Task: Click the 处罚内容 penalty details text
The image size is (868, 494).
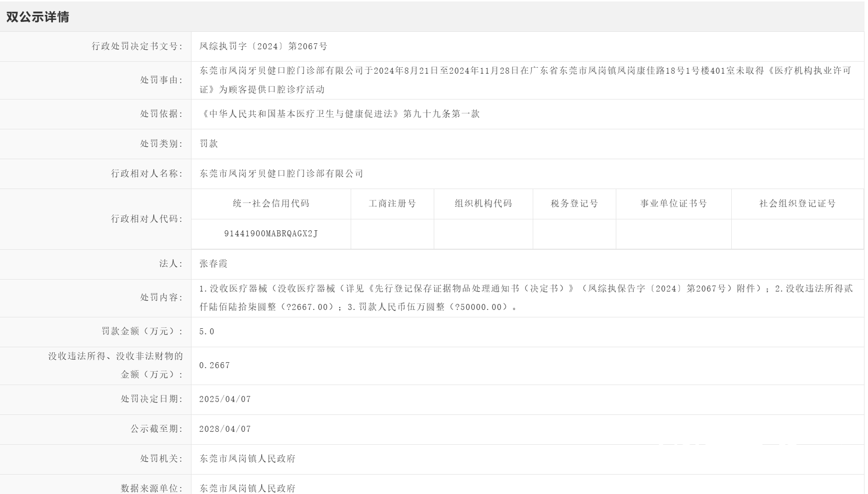Action: (x=526, y=297)
